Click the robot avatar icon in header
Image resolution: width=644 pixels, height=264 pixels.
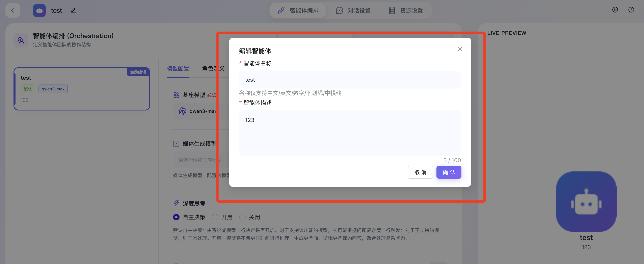coord(39,10)
